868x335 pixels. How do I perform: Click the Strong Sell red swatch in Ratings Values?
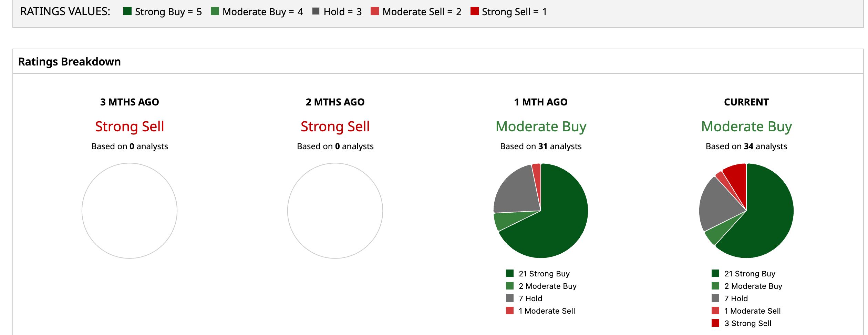(475, 11)
